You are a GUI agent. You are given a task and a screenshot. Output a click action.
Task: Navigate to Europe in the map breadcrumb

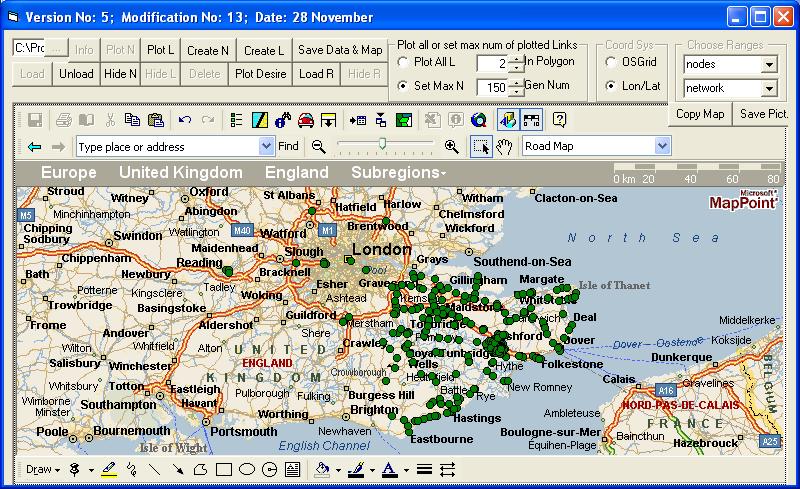coord(68,173)
